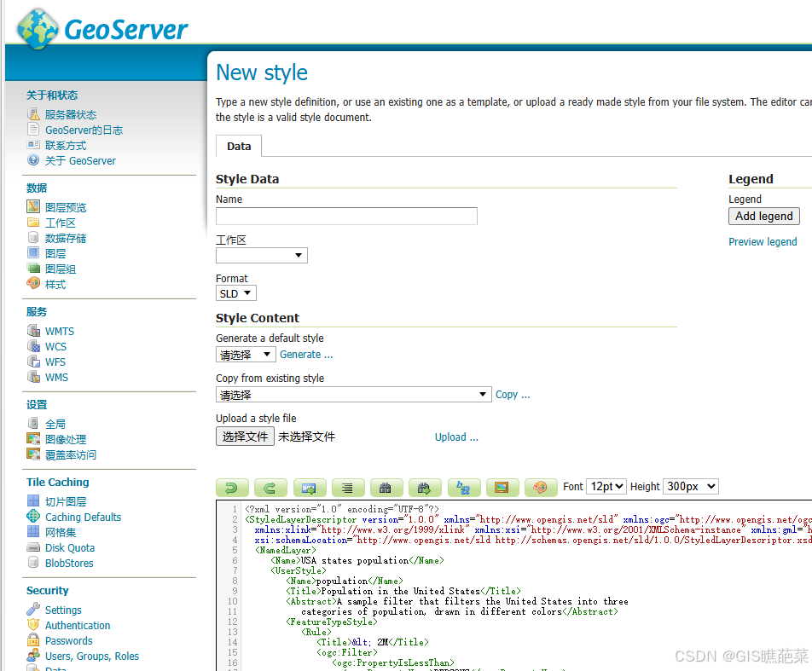Click the style Name input field
This screenshot has height=671, width=812.
click(346, 216)
